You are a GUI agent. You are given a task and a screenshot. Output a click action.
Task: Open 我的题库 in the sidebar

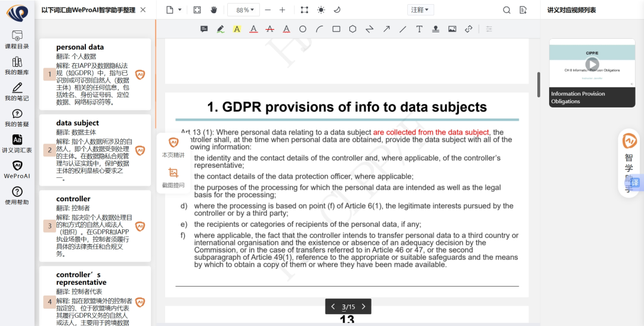(17, 66)
